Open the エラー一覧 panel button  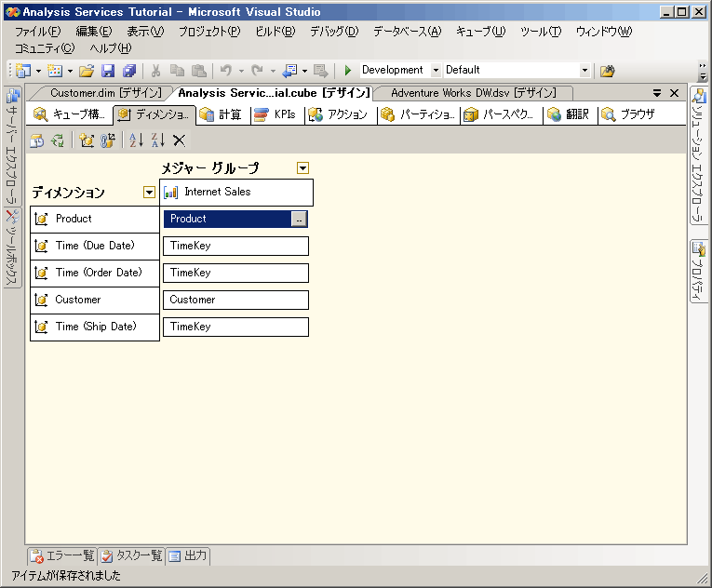62,555
